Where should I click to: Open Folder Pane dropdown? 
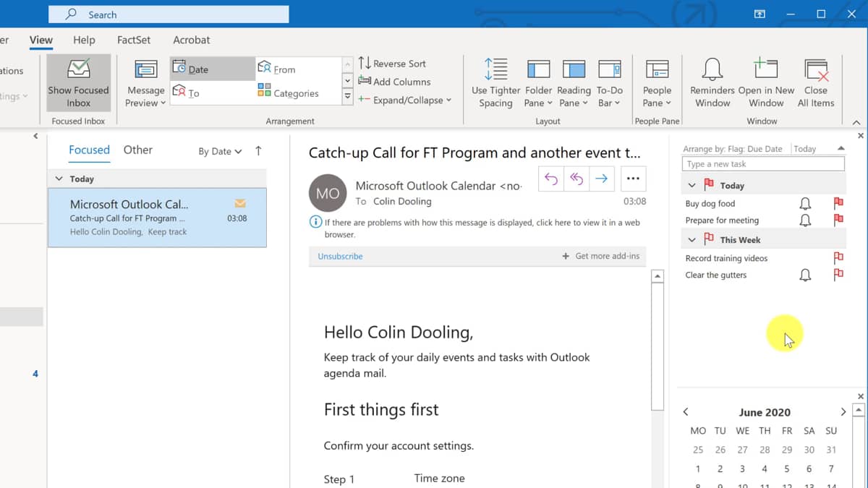coord(539,82)
